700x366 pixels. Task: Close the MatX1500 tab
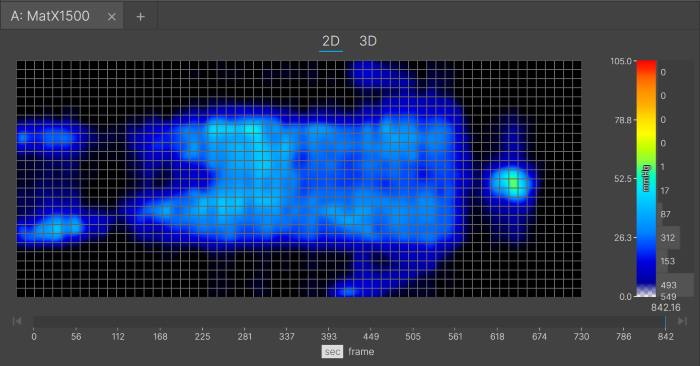coord(112,17)
